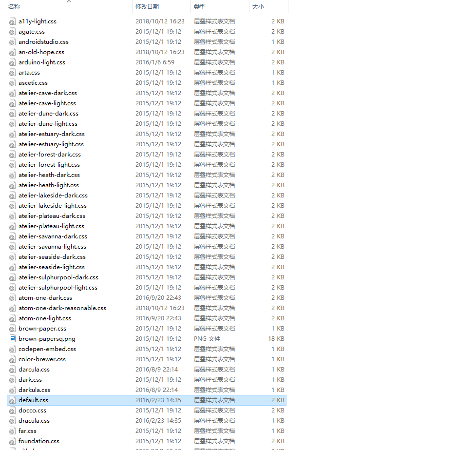
Task: Select the foundation.css file icon
Action: [x=12, y=441]
